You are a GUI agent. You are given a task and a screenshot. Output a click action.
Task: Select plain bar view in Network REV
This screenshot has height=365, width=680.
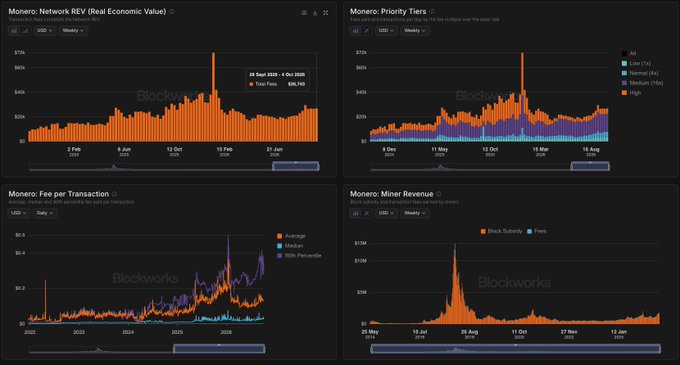coord(25,31)
